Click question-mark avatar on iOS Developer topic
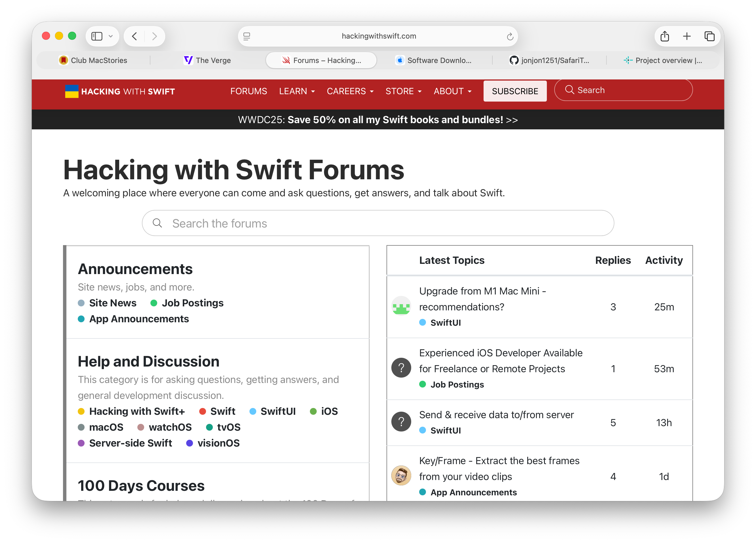This screenshot has height=543, width=756. coord(401,368)
